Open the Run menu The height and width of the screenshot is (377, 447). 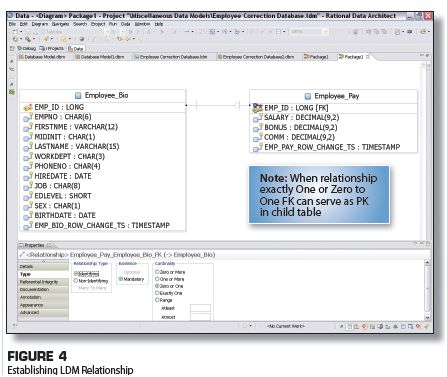pyautogui.click(x=113, y=24)
